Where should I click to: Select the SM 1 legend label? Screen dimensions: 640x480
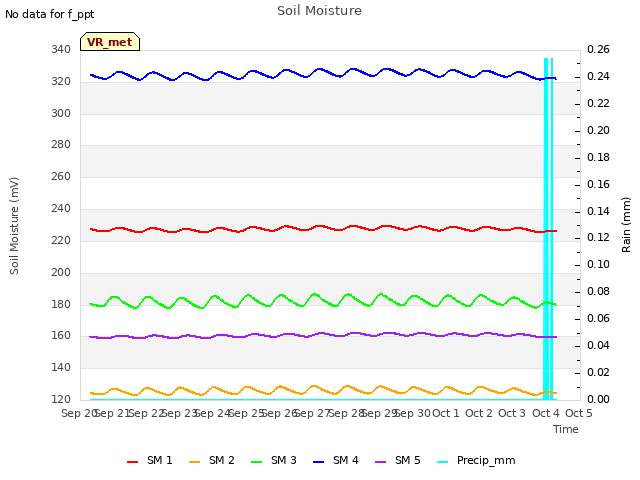coord(160,460)
